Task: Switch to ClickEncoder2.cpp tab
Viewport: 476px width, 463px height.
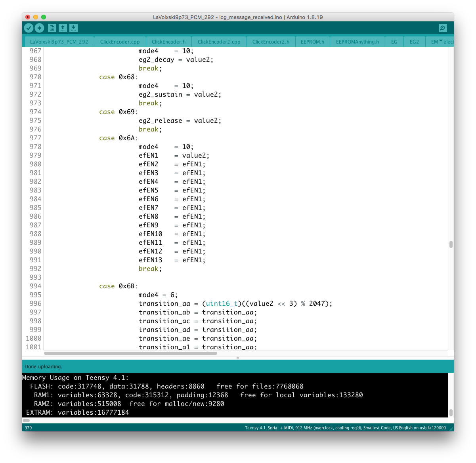Action: pyautogui.click(x=219, y=42)
